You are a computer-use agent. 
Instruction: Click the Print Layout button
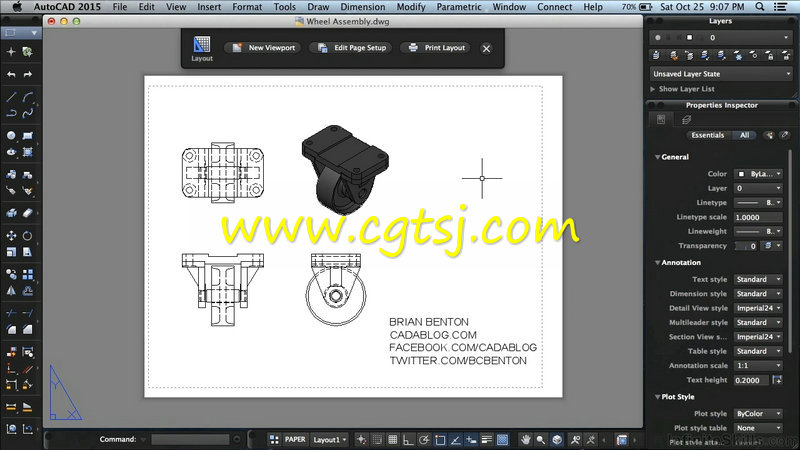437,48
